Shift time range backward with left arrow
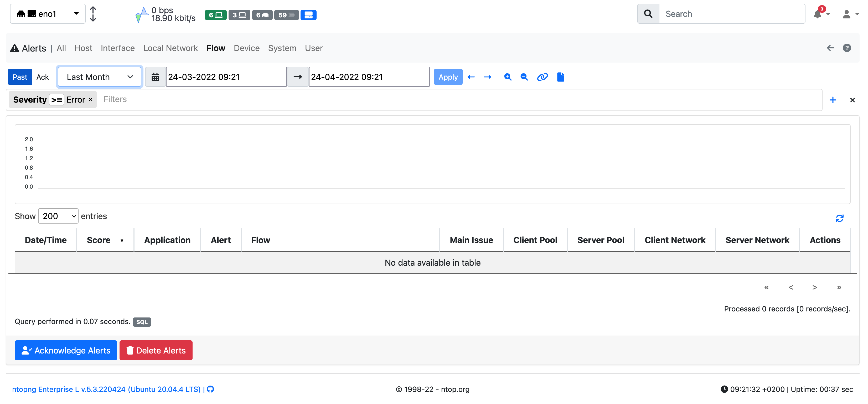 (x=471, y=77)
